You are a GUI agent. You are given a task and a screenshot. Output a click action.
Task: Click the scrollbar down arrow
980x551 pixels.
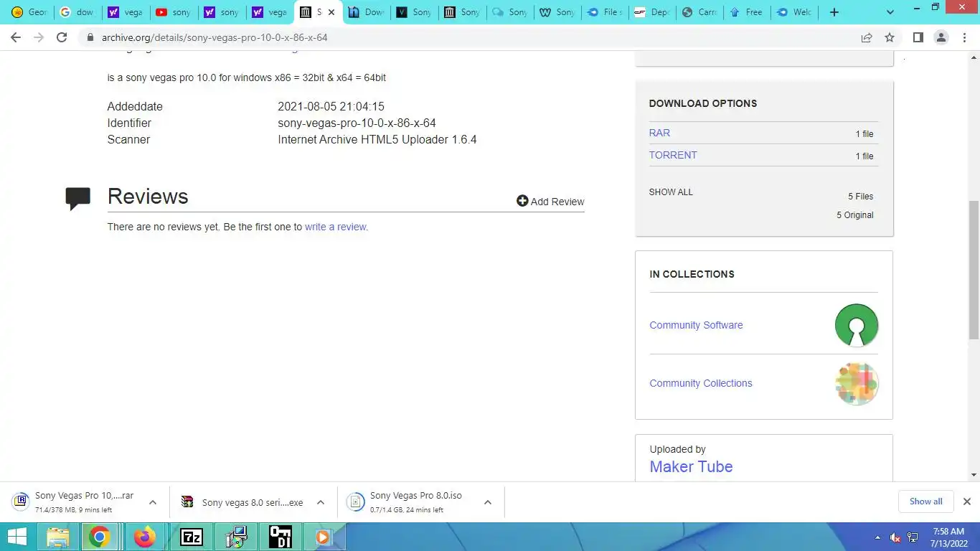(x=974, y=475)
